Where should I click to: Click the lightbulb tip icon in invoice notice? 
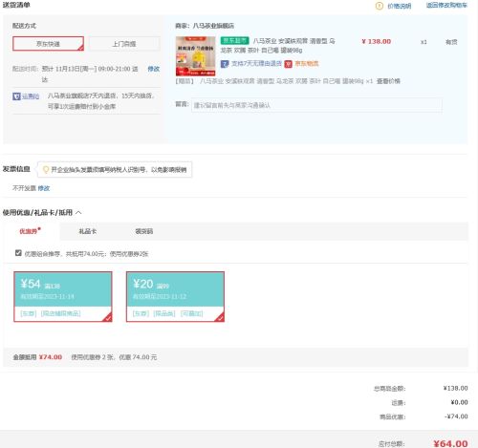point(46,170)
